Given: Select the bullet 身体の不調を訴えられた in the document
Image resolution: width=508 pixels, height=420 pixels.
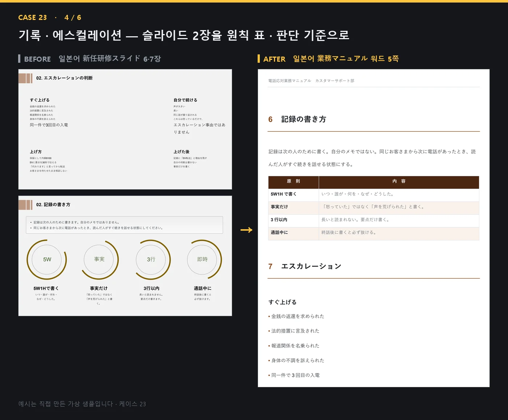Looking at the screenshot, I should pos(296,361).
